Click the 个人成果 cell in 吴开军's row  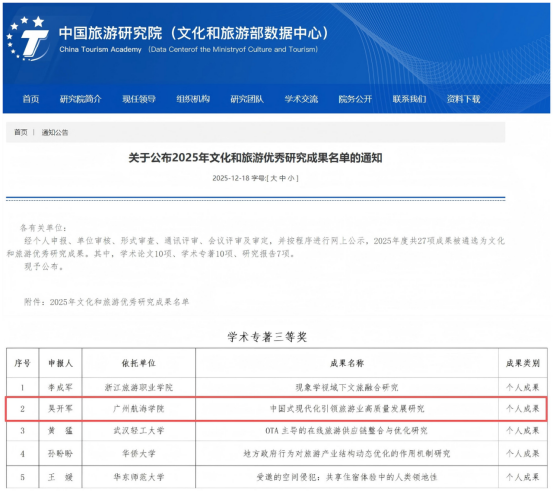523,409
